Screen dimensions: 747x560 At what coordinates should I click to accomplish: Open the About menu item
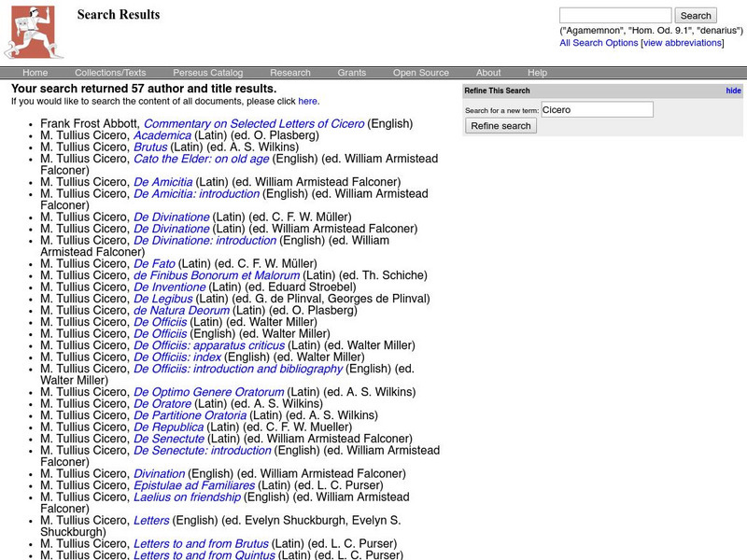pos(488,73)
